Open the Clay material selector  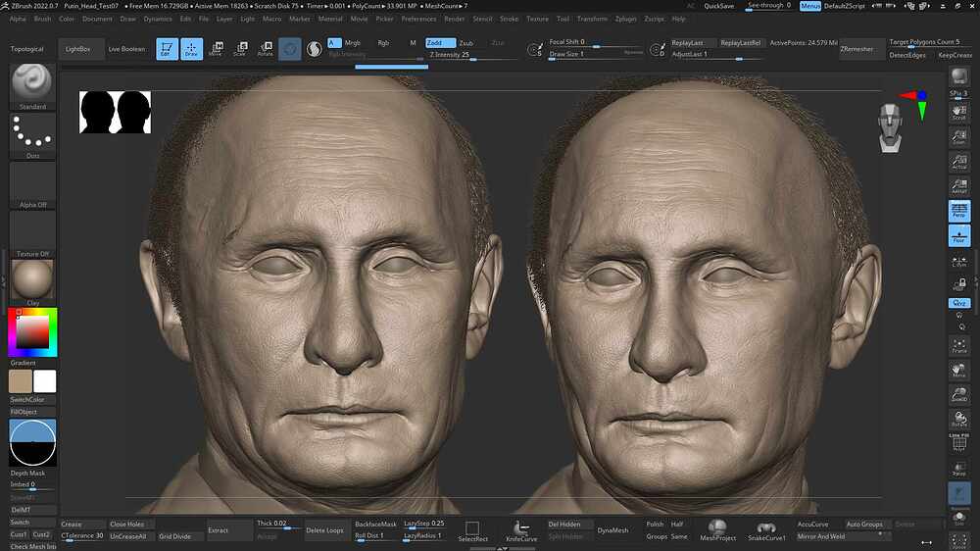tap(32, 282)
